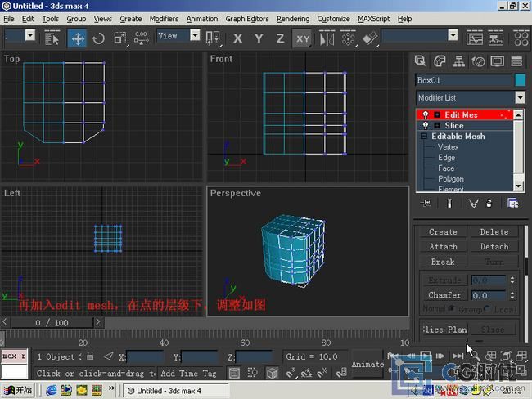Expand the Edit Mesh modifier sub-objects

[x=437, y=115]
